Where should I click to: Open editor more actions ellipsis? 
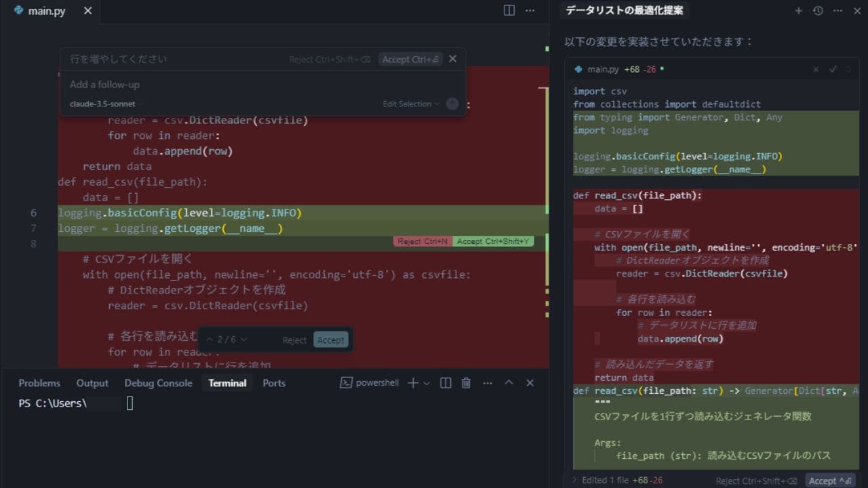click(530, 10)
